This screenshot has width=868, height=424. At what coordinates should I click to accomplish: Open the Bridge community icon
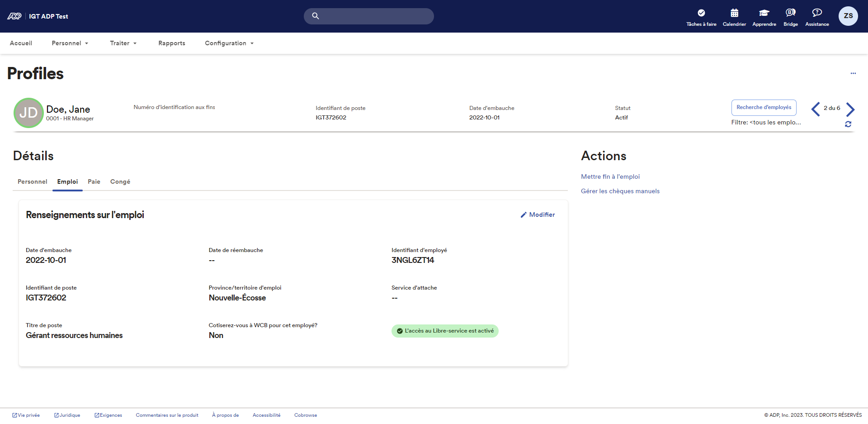click(x=790, y=13)
